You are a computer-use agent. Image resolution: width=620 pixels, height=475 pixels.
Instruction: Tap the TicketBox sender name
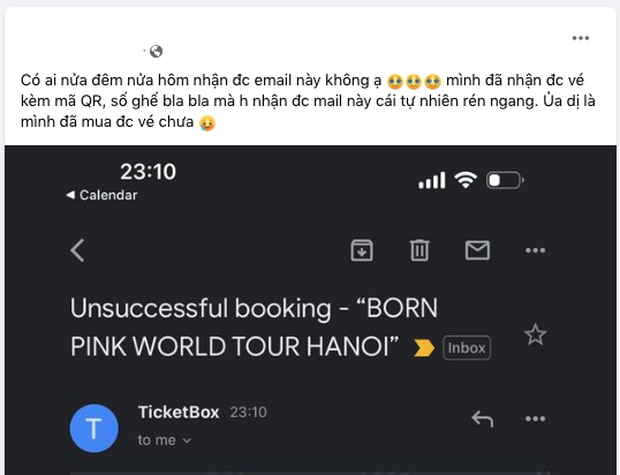tap(180, 411)
